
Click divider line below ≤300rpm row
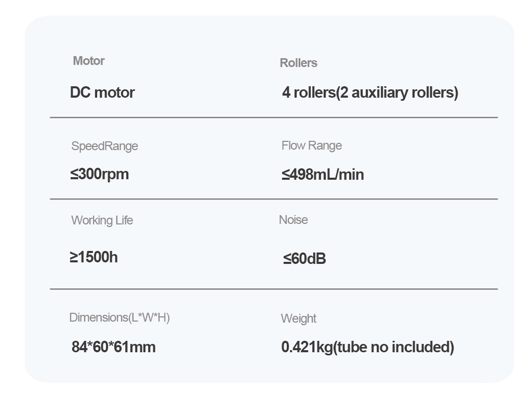pyautogui.click(x=274, y=199)
